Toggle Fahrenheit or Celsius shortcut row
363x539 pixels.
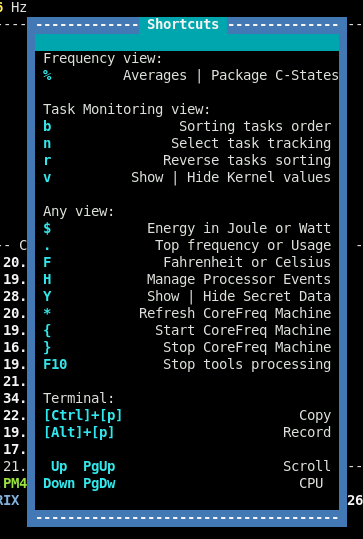tap(187, 263)
